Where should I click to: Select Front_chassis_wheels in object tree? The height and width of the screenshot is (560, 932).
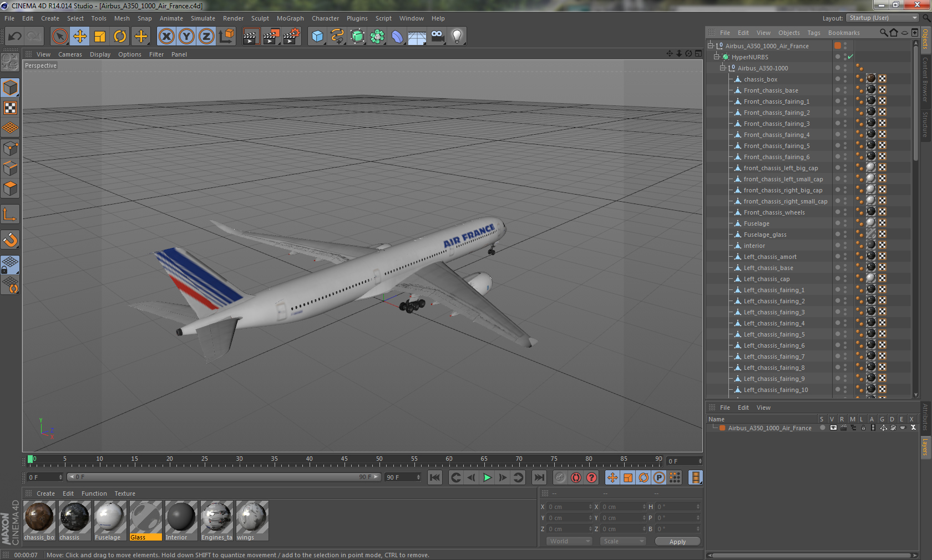[774, 212]
